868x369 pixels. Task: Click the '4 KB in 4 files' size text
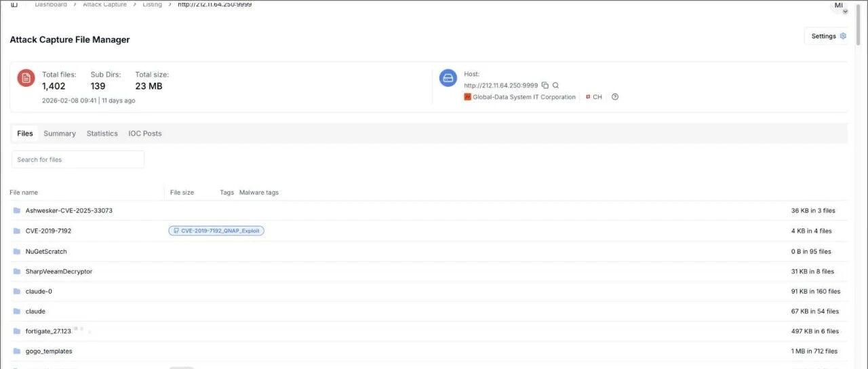coord(812,231)
